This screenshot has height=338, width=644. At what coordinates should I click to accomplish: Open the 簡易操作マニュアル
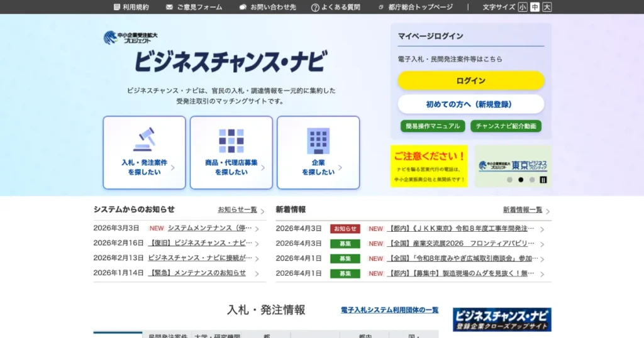[x=433, y=126]
